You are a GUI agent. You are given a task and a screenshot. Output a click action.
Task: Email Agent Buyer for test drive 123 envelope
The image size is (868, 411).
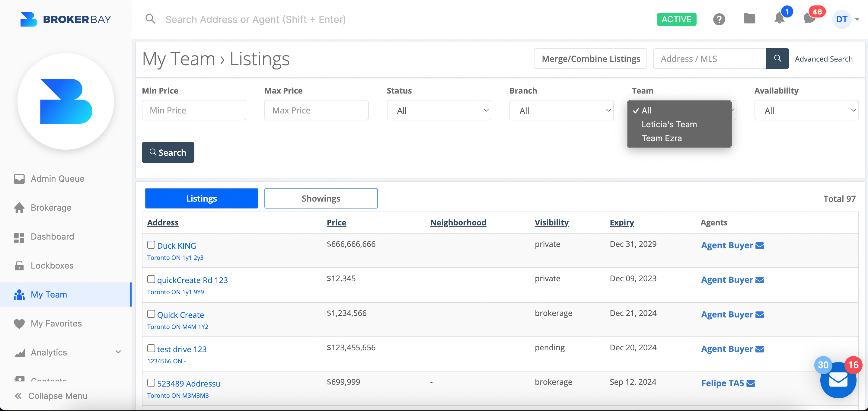(759, 349)
